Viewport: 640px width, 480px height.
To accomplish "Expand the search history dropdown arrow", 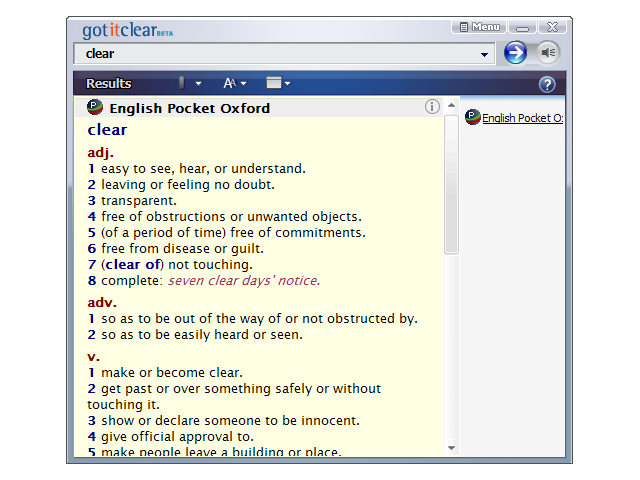I will pos(484,54).
